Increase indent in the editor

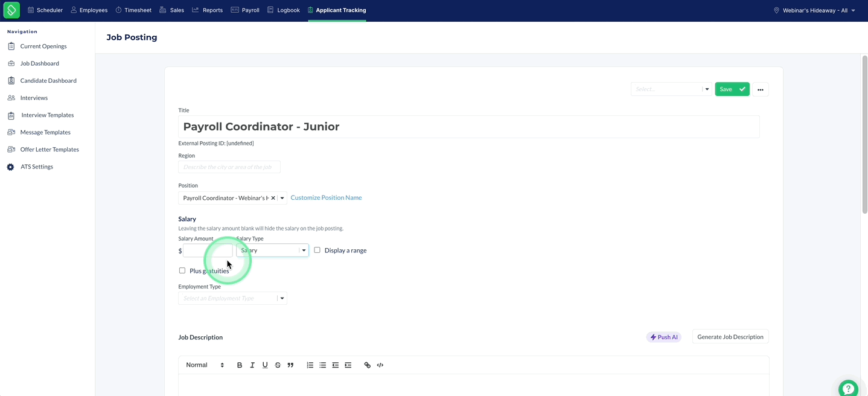pos(348,365)
